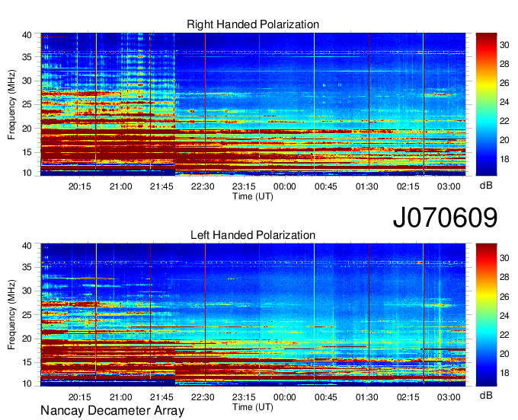Click the "25" frequency tick on Right Handed plot
The width and height of the screenshot is (518, 420).
point(27,104)
